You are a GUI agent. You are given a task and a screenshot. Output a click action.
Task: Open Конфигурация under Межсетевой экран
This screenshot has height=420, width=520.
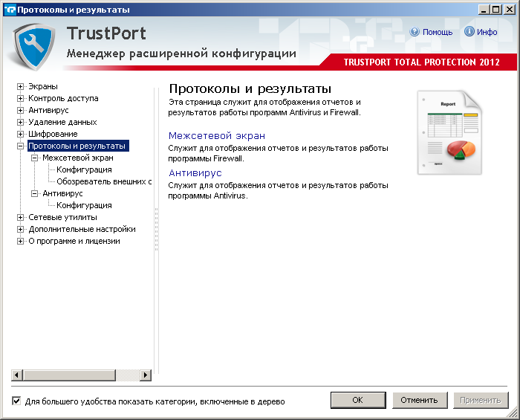[x=84, y=169]
